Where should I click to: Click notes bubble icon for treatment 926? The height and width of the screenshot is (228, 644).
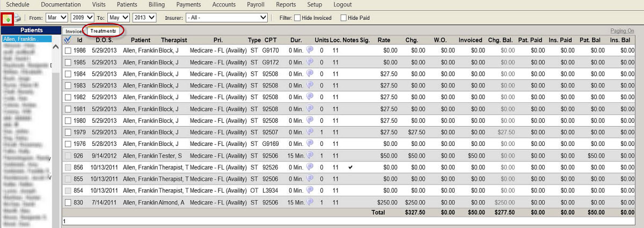(x=310, y=156)
